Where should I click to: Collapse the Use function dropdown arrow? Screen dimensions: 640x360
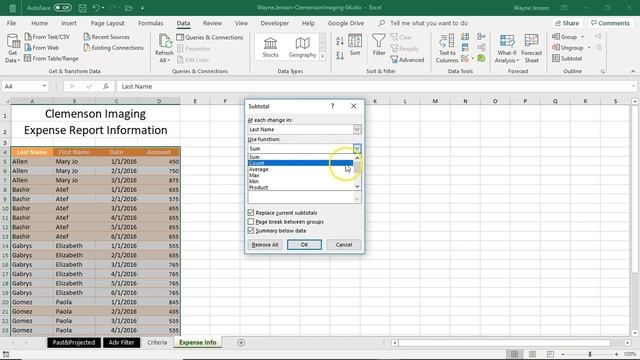[357, 148]
